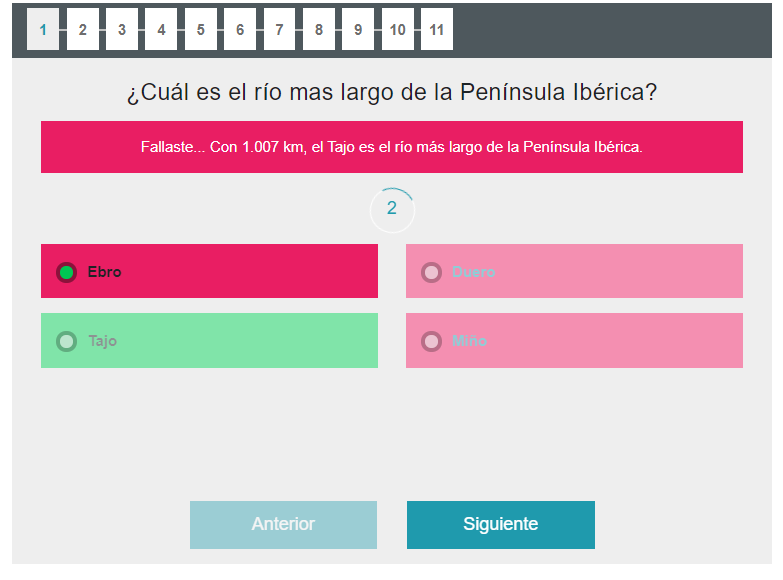Select question 7 in the top bar
783x580 pixels.
click(279, 29)
